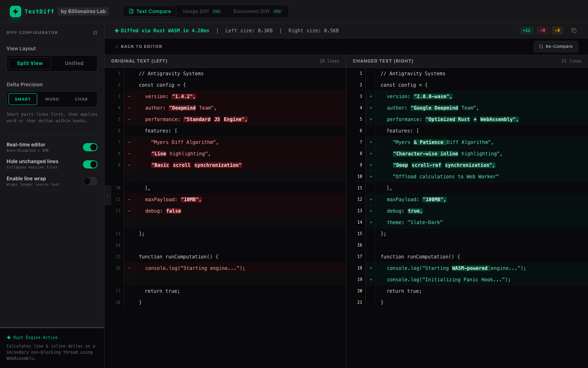This screenshot has width=588, height=368.
Task: Click the -9 deletions badge
Action: (543, 31)
